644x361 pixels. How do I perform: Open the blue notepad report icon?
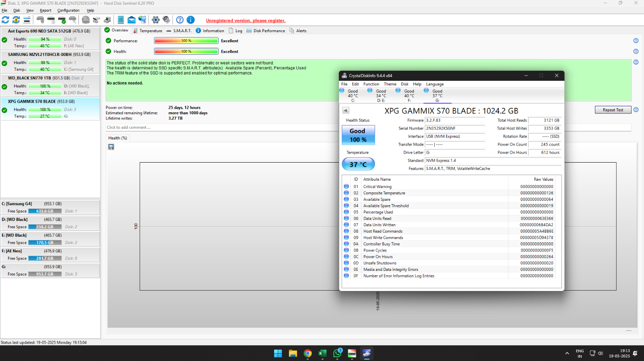click(120, 20)
